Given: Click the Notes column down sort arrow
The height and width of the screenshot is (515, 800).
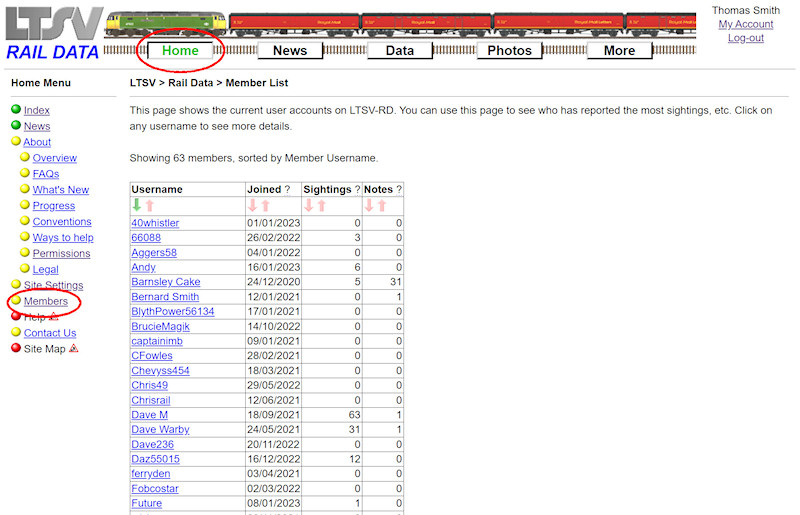Looking at the screenshot, I should pyautogui.click(x=369, y=205).
